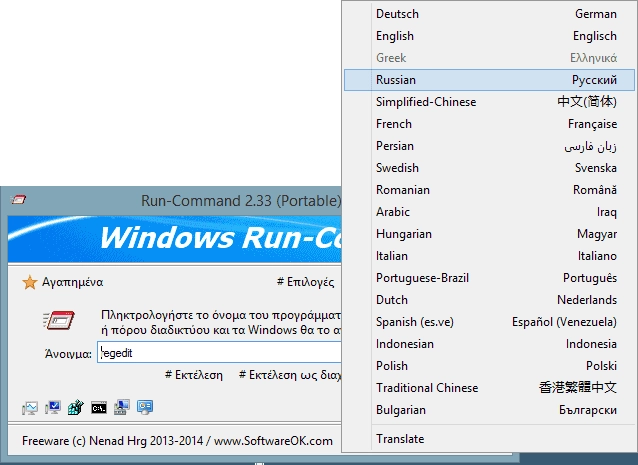Select French Française language

coord(489,124)
